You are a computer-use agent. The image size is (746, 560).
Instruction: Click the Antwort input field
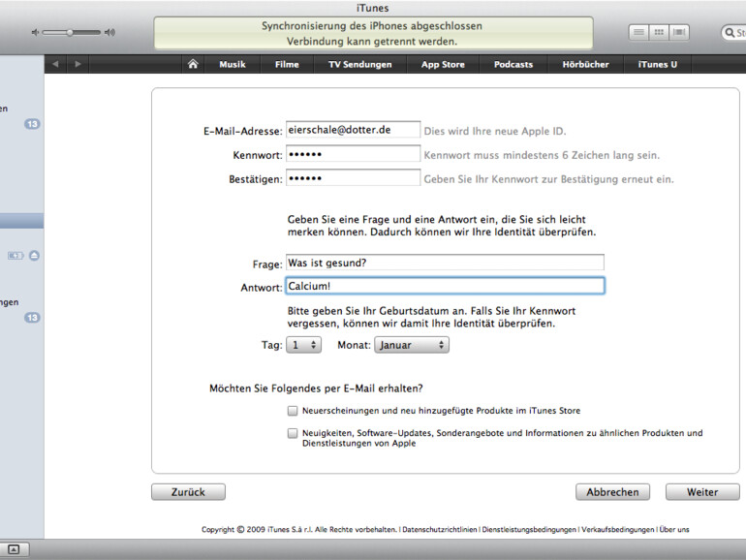445,286
